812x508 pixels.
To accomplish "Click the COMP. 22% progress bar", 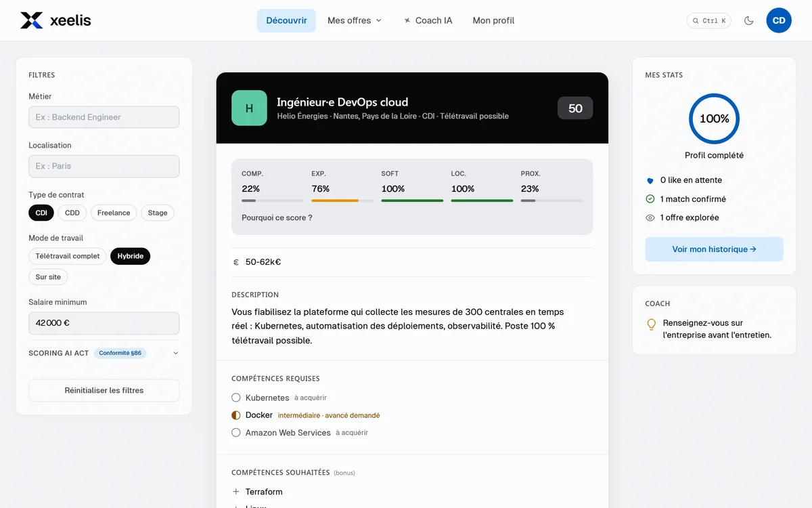I will [x=273, y=200].
